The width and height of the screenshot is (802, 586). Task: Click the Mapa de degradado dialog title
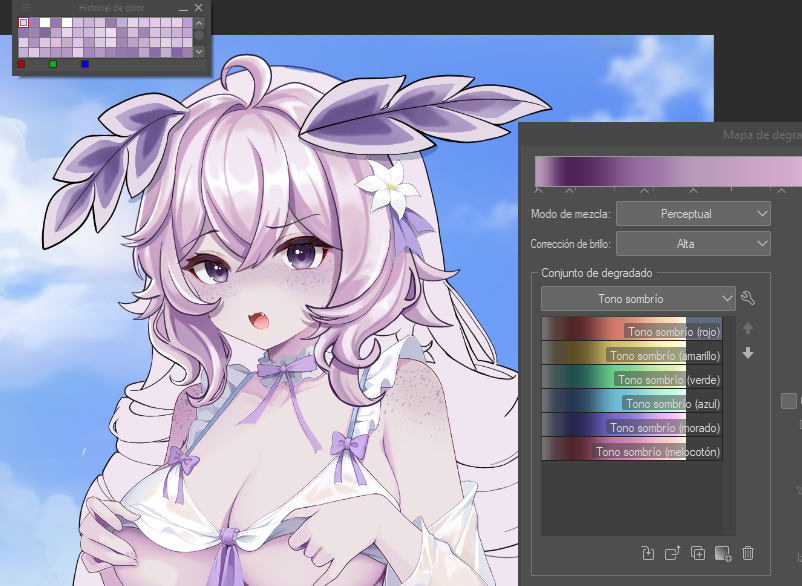point(762,135)
